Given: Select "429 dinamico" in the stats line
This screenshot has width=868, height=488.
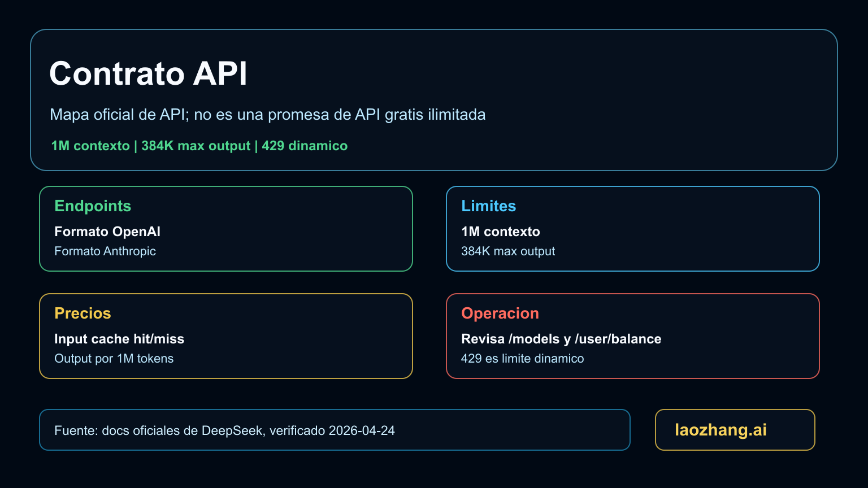Looking at the screenshot, I should (305, 145).
